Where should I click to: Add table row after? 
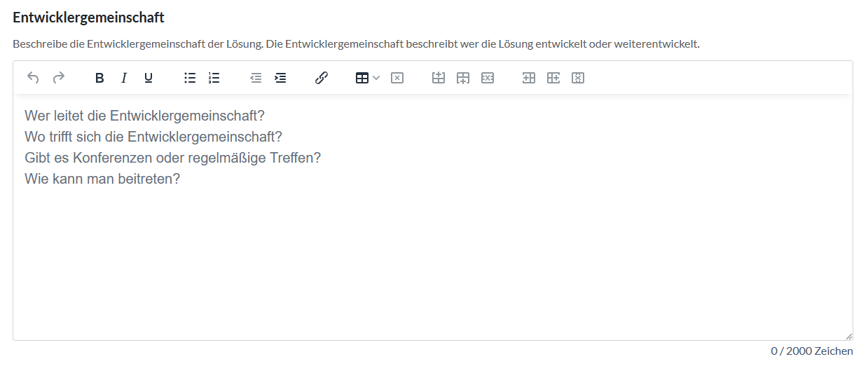pyautogui.click(x=463, y=78)
